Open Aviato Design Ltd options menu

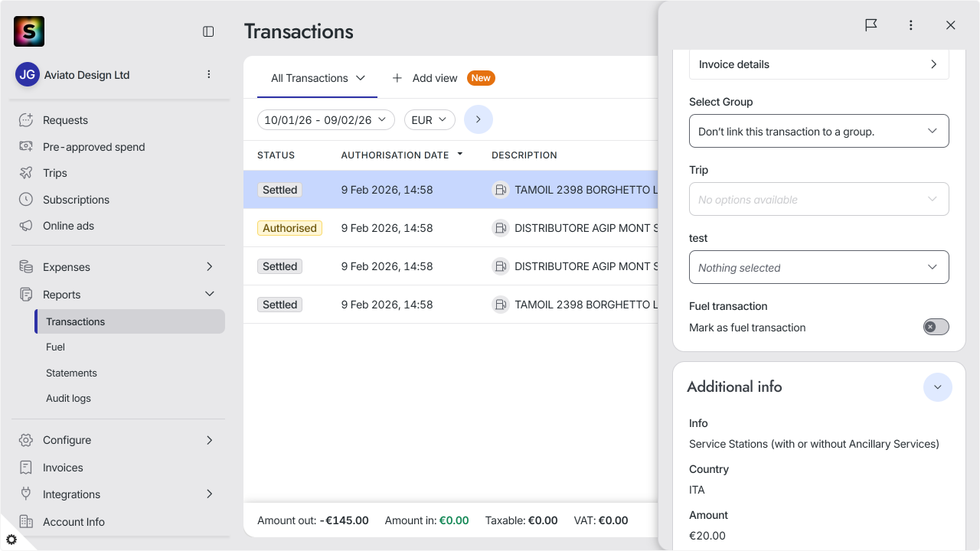(x=209, y=74)
